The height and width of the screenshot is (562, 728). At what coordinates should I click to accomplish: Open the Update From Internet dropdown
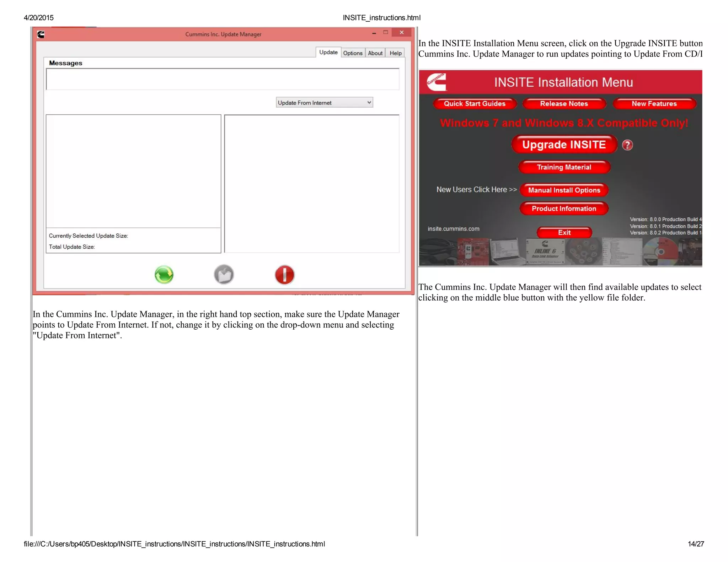point(369,102)
